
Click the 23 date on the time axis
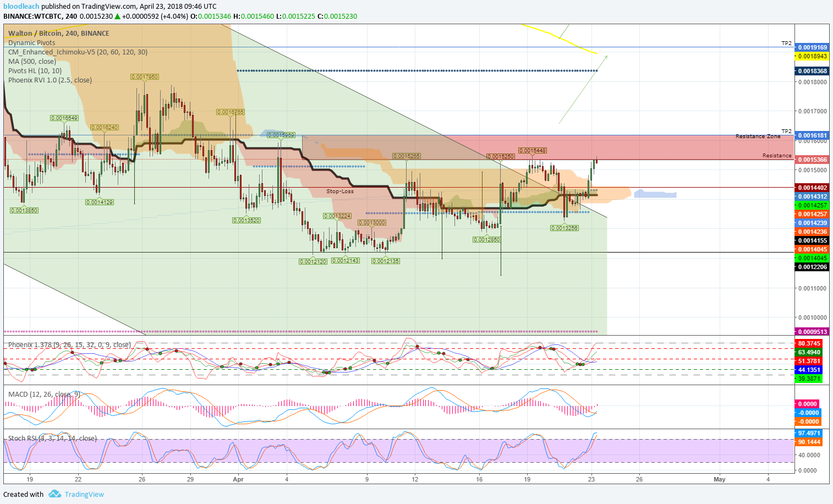pos(591,479)
